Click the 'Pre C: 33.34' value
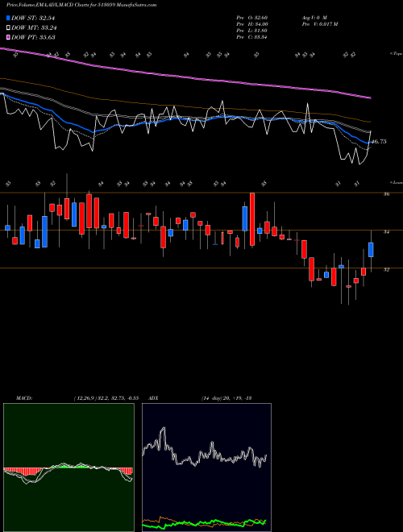Image resolution: width=403 pixels, height=532 pixels. pos(253,37)
